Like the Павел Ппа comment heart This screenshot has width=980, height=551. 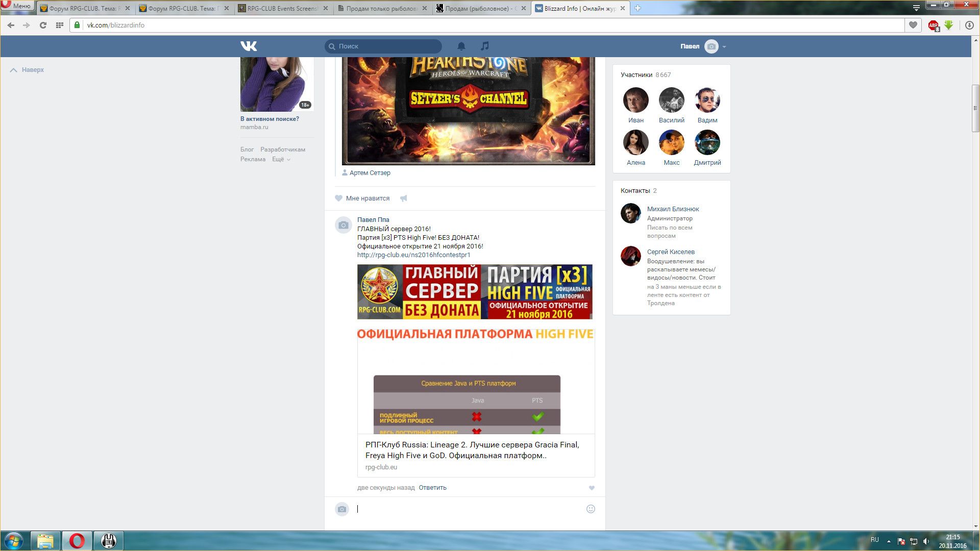[x=592, y=488]
